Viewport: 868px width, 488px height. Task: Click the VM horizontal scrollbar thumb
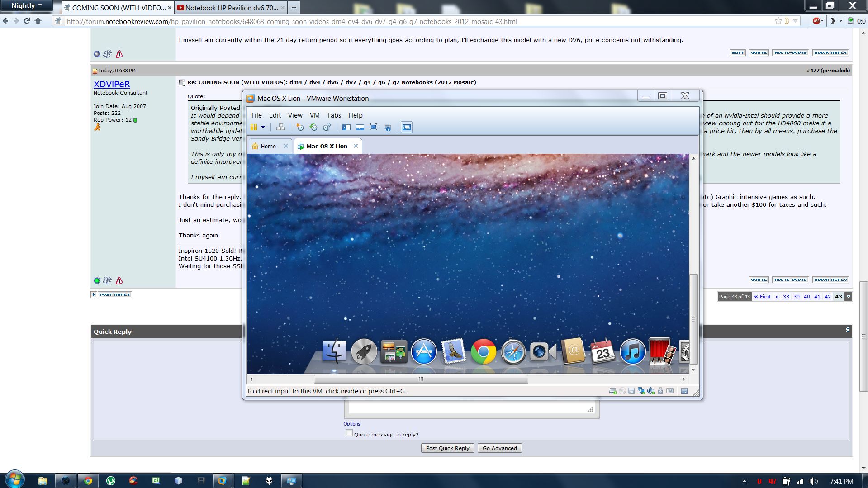[421, 379]
